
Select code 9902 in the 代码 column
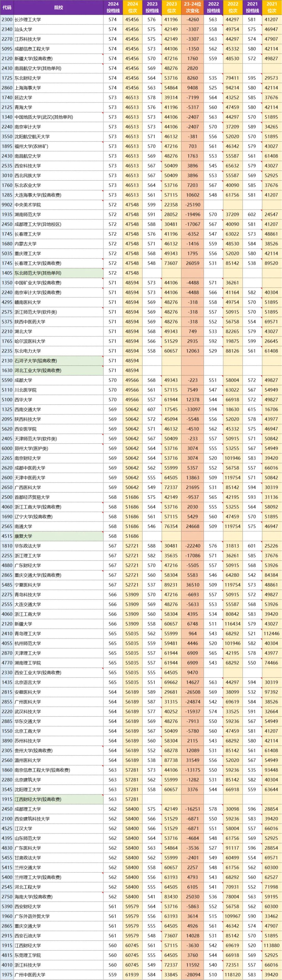pos(7,205)
